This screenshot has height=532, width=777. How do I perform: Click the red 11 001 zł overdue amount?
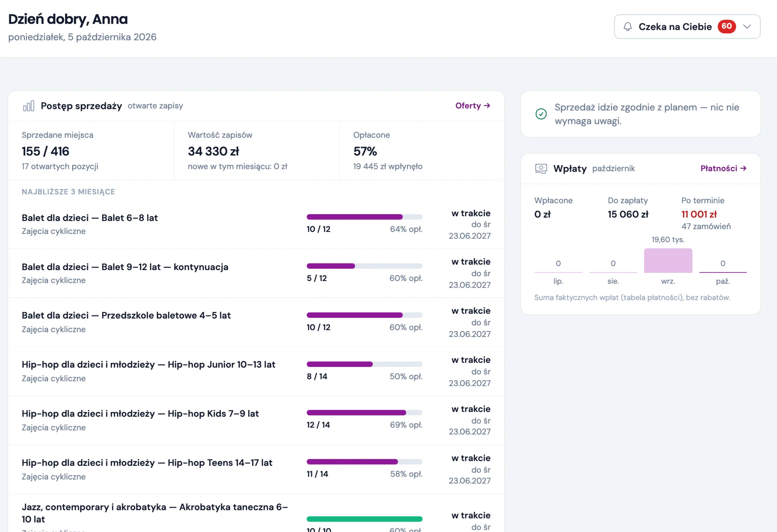699,214
